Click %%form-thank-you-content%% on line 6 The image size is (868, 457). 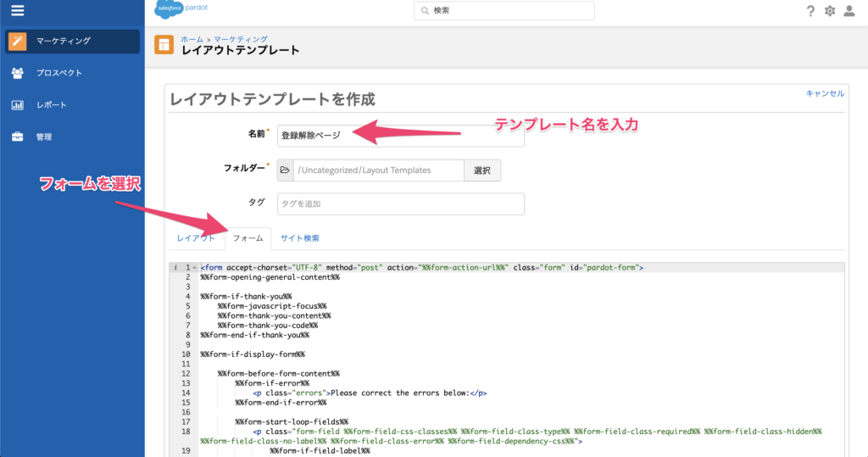(x=274, y=315)
